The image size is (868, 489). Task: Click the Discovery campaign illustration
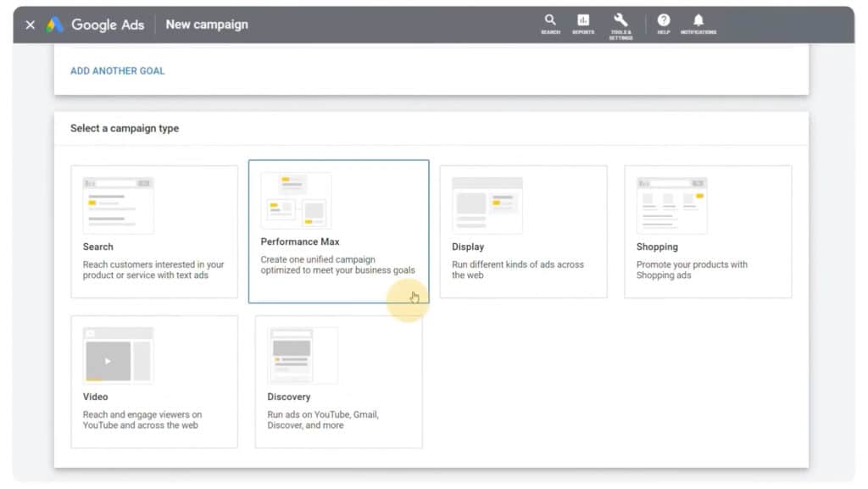(303, 355)
